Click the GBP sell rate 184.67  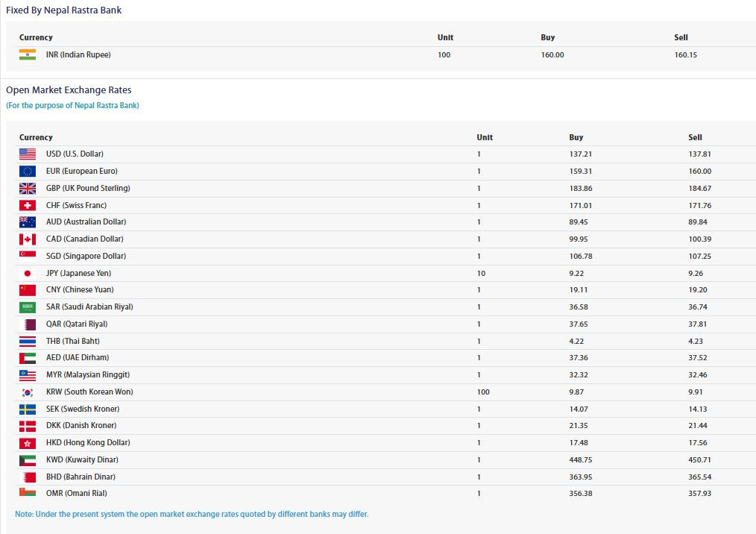click(x=699, y=189)
